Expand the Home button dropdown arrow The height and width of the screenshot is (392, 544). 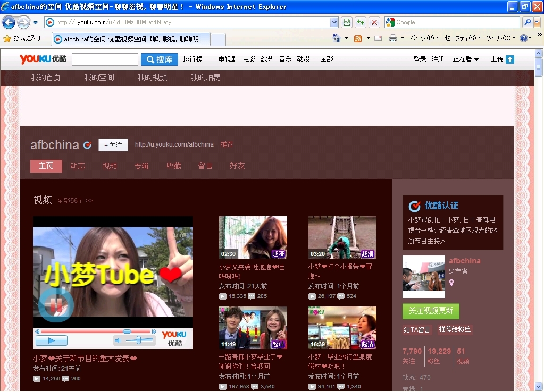tap(346, 38)
